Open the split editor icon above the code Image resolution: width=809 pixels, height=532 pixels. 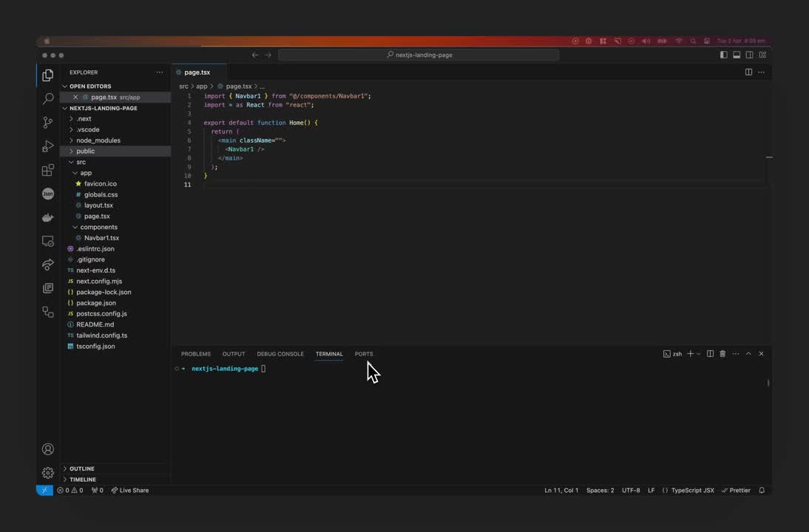[748, 72]
